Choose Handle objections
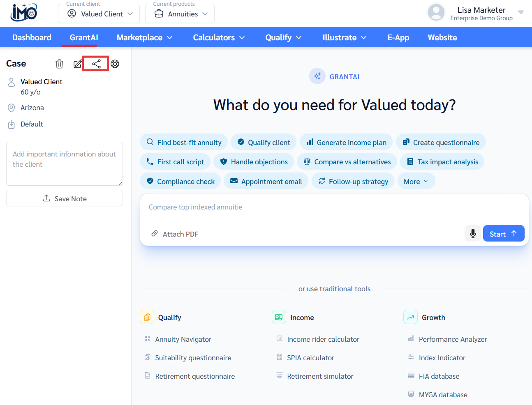 tap(254, 161)
